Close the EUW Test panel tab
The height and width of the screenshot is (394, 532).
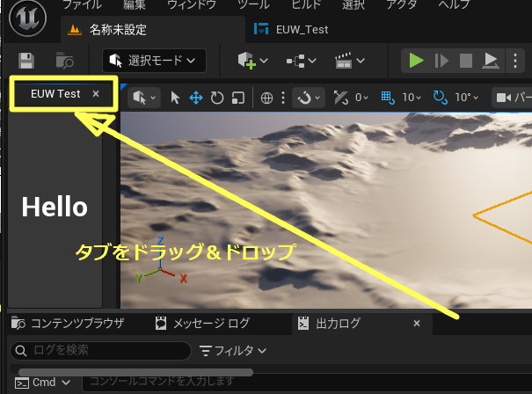[x=96, y=93]
